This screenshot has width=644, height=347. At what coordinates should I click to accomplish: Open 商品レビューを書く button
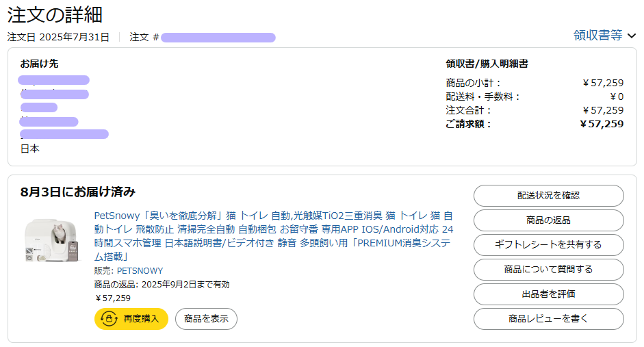coord(548,319)
